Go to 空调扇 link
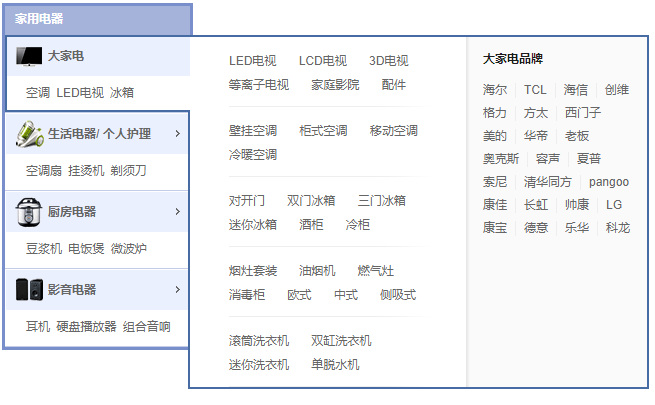Screen dimensions: 655x405 [44, 171]
